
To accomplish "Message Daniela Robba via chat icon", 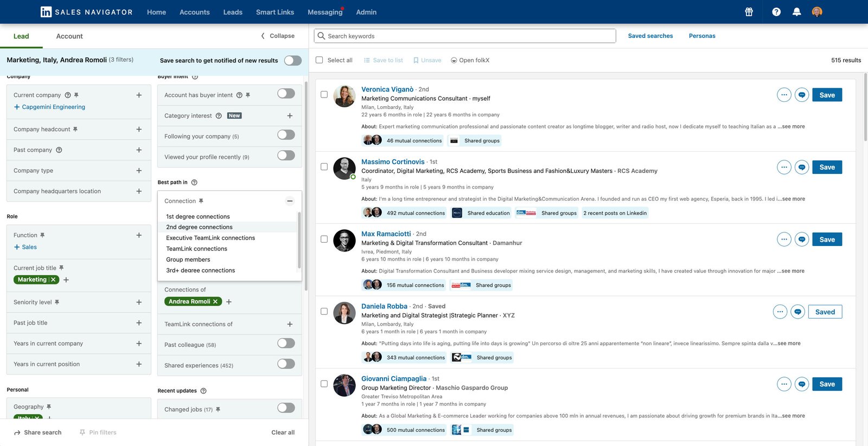I will tap(797, 312).
